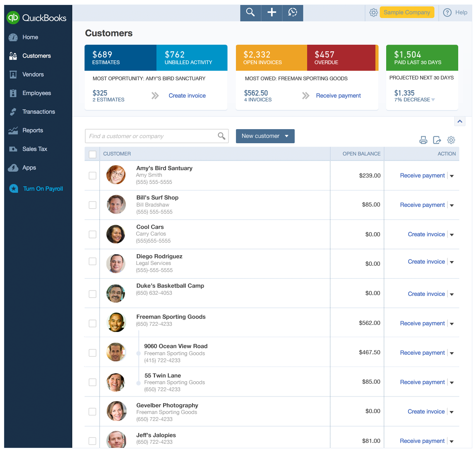
Task: Click Turn On Payroll link
Action: pyautogui.click(x=43, y=189)
